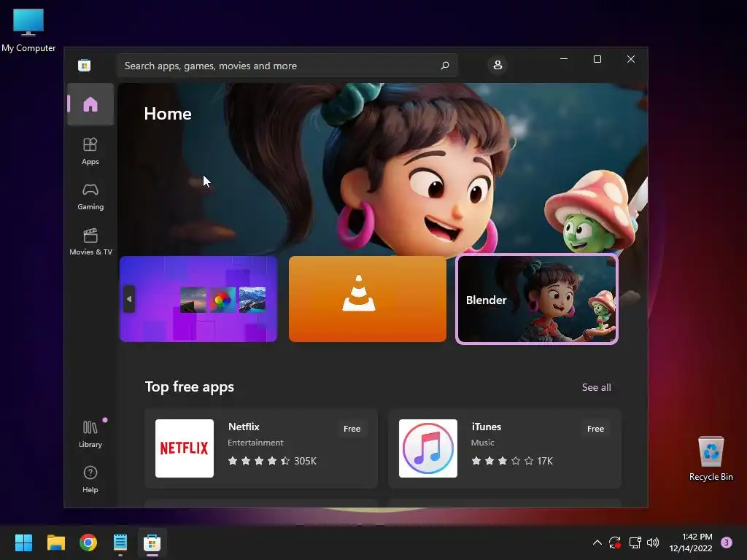Click the volume speaker tray icon
This screenshot has height=560, width=747.
point(653,542)
